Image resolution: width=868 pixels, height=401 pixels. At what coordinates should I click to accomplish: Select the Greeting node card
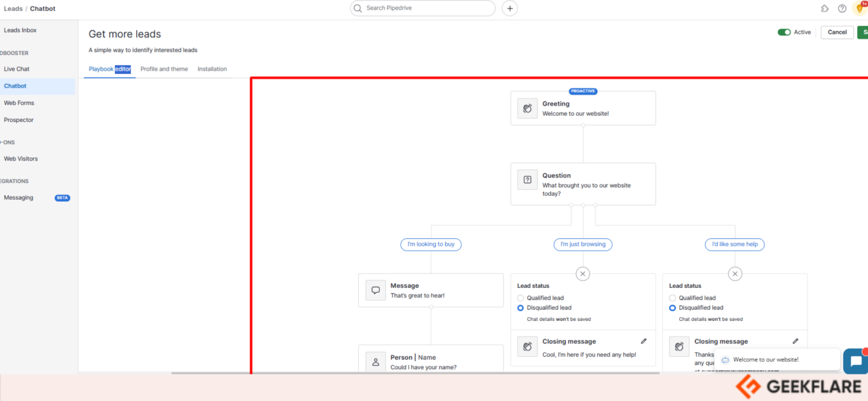click(583, 108)
